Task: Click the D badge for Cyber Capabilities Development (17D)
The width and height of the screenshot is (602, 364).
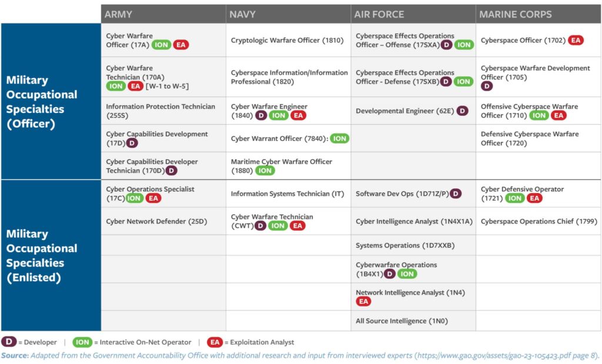Action: click(132, 143)
